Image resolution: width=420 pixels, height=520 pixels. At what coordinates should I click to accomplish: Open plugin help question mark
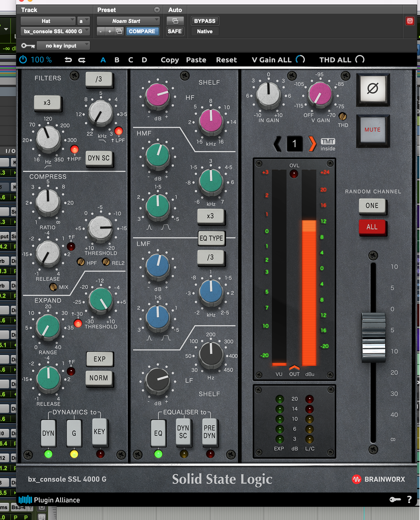coord(409,500)
